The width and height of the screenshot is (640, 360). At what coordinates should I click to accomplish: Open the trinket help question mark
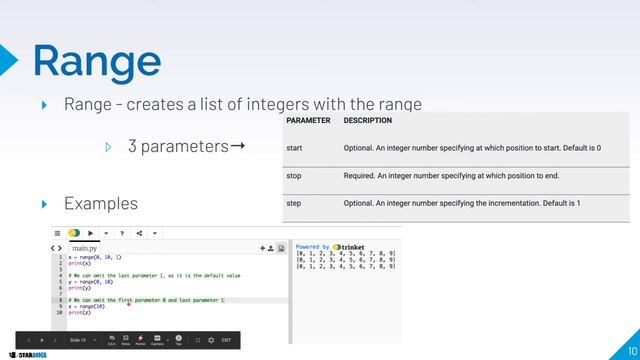[x=122, y=233]
